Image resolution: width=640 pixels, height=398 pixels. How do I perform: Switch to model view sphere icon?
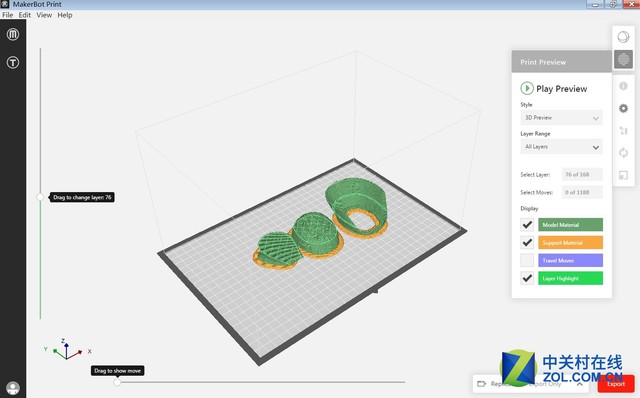(x=623, y=37)
